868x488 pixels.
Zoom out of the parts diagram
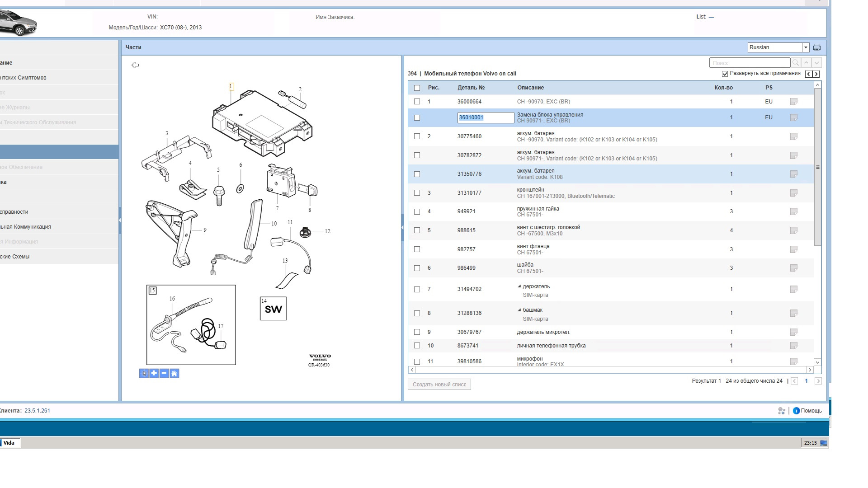(164, 373)
